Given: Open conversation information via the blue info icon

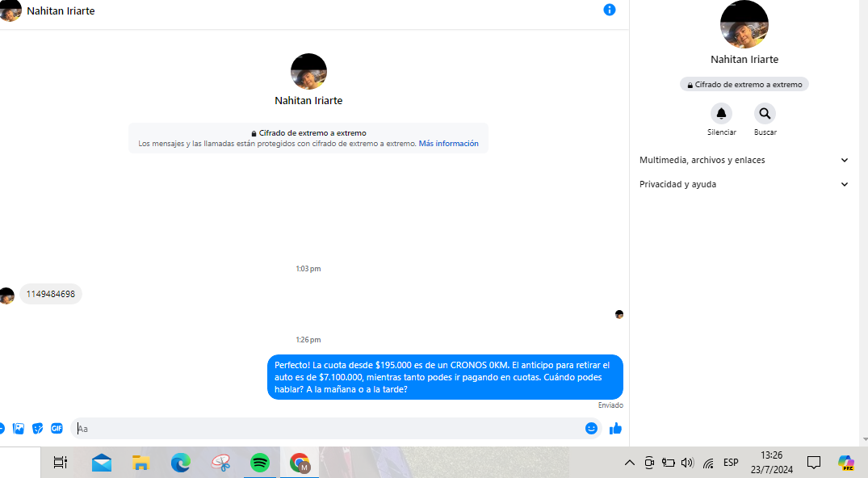Looking at the screenshot, I should pos(609,10).
